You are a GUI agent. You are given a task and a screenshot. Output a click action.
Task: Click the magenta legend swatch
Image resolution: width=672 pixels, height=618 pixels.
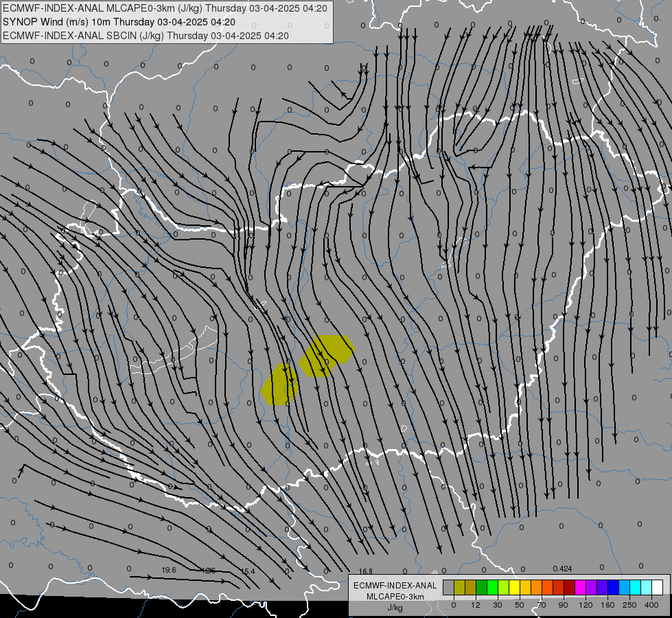pyautogui.click(x=580, y=587)
